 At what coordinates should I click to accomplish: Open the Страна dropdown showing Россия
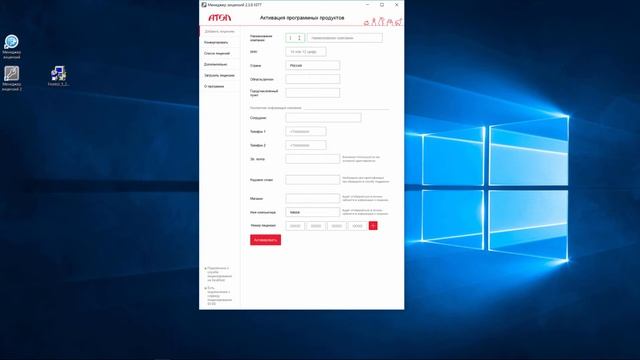pyautogui.click(x=313, y=65)
